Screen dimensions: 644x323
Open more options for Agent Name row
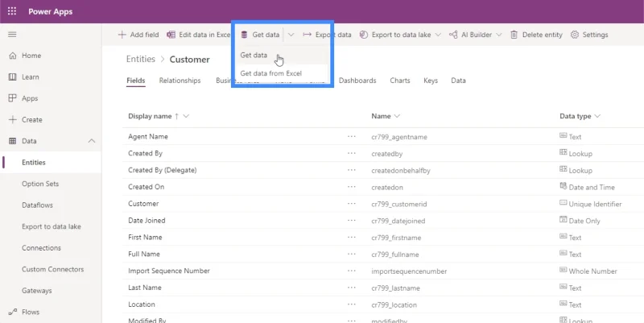point(352,136)
